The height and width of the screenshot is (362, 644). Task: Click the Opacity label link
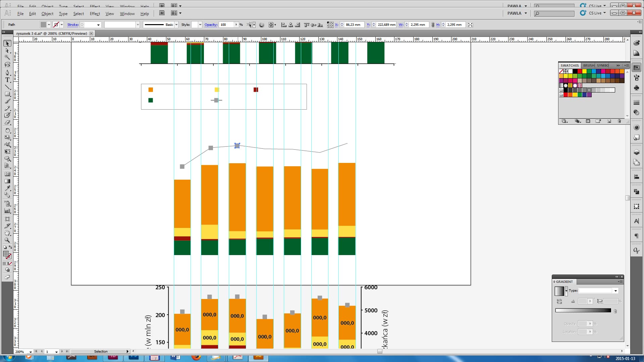211,25
